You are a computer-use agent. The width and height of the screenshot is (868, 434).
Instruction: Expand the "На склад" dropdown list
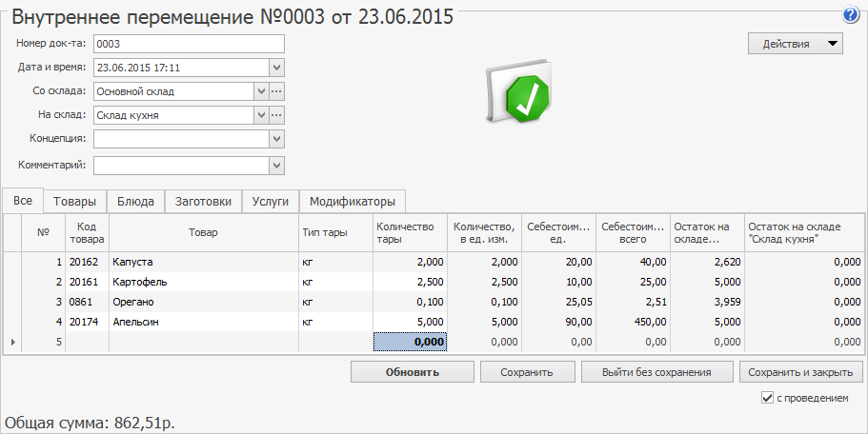click(260, 115)
